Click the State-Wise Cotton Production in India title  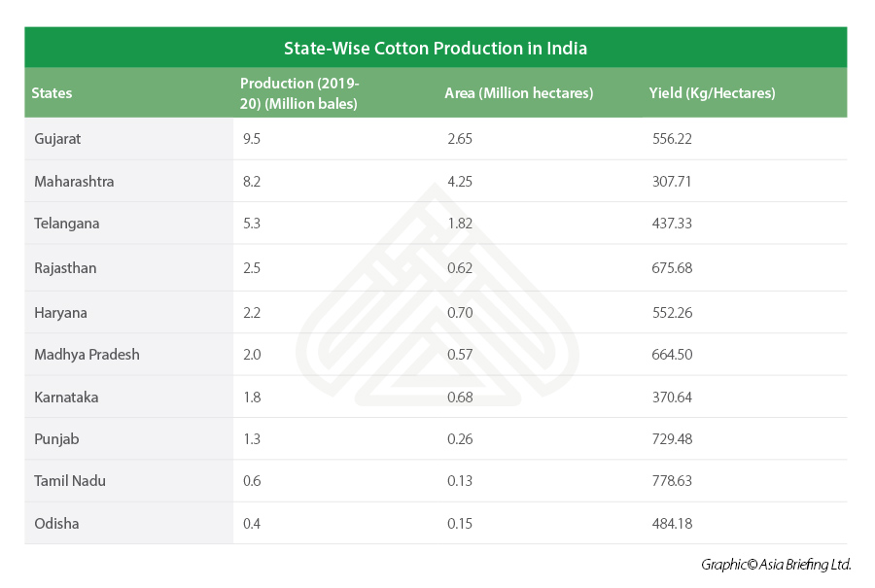pyautogui.click(x=436, y=48)
